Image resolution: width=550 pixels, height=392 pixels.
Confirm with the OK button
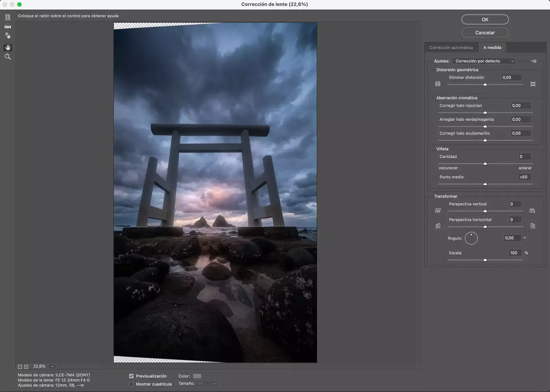click(x=485, y=20)
